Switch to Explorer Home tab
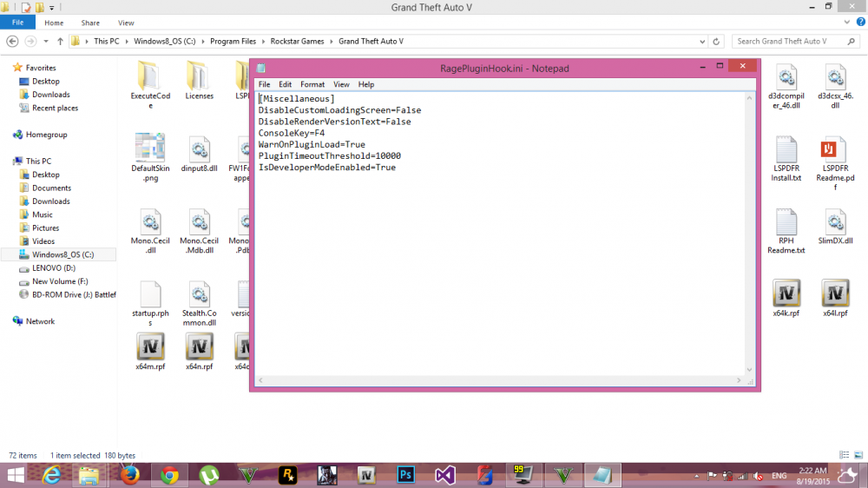The width and height of the screenshot is (868, 488). pos(54,23)
